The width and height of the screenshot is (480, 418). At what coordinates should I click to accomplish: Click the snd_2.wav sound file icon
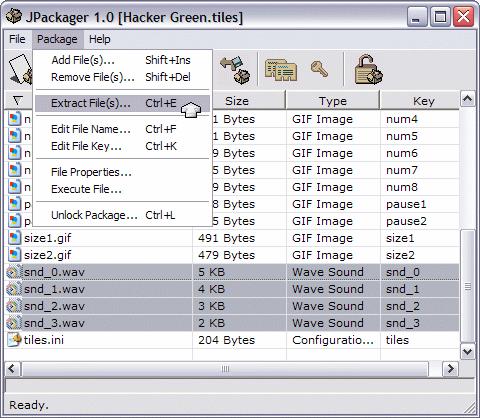point(14,306)
